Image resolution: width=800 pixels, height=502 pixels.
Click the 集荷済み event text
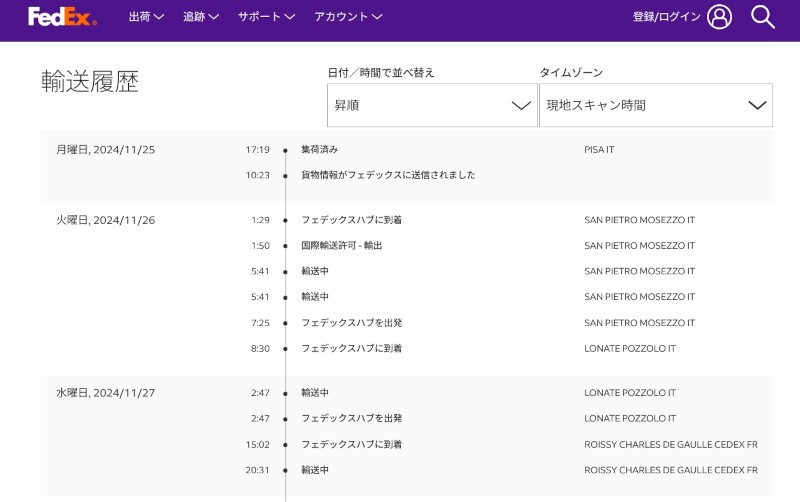tap(319, 149)
